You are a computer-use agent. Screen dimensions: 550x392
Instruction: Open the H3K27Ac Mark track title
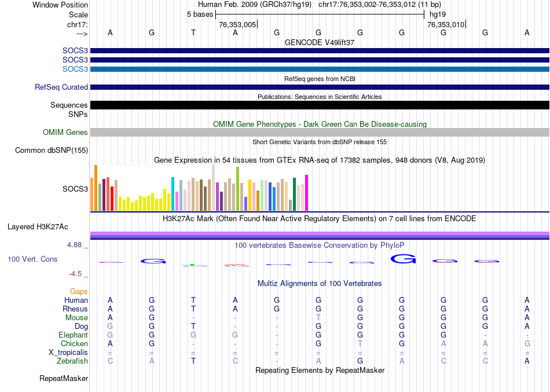(320, 219)
